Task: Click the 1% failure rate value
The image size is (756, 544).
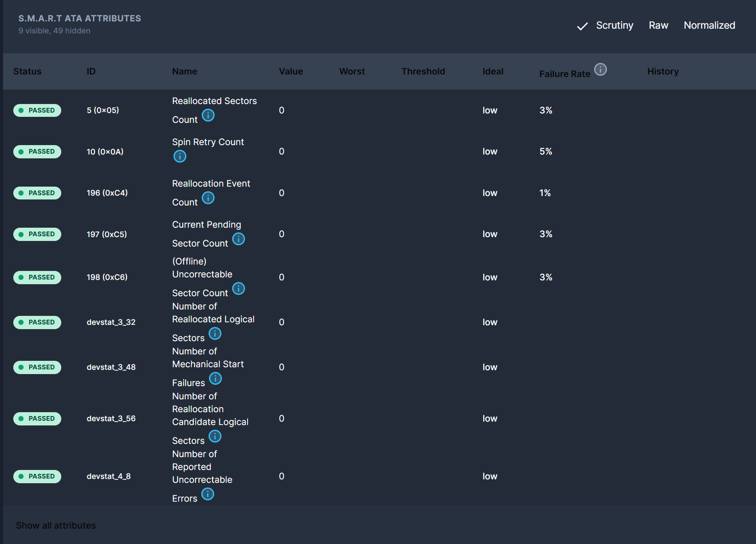Action: click(545, 193)
